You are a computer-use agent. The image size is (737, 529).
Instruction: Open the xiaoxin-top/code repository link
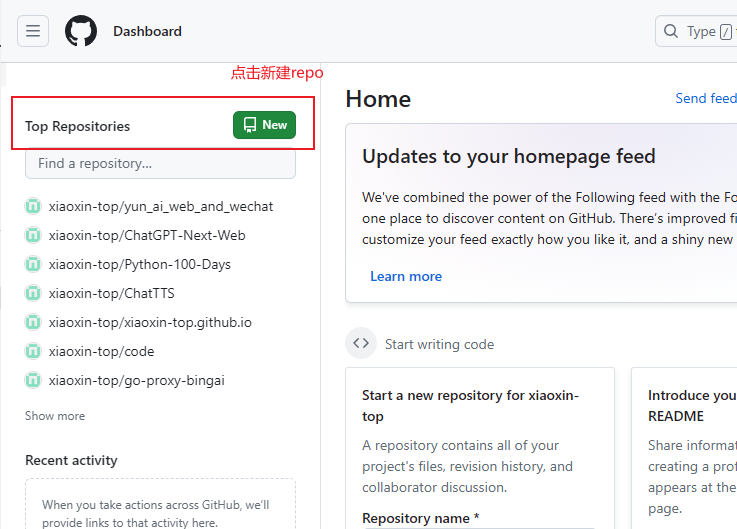click(x=101, y=352)
